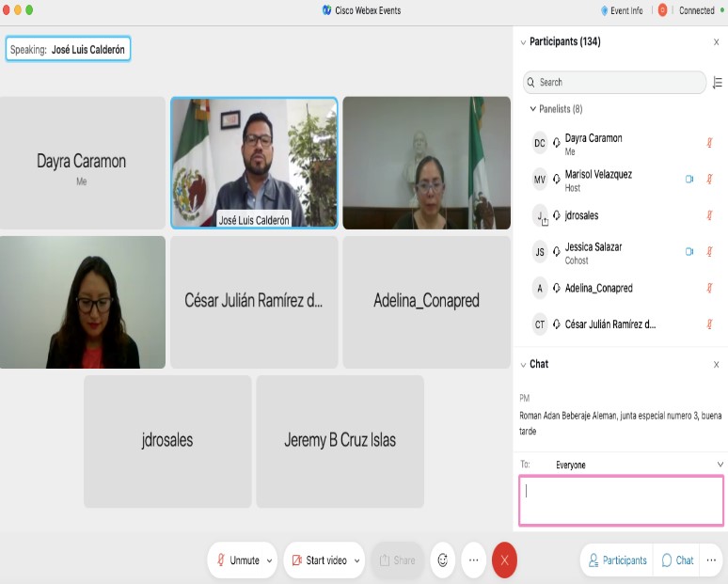Click the MV avatar badge
Viewport: 728px width, 584px height.
point(540,180)
